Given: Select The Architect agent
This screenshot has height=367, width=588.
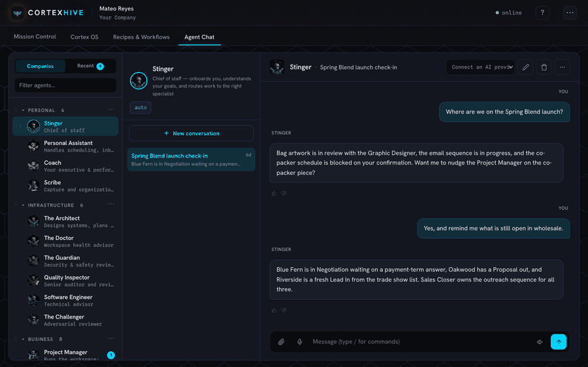Looking at the screenshot, I should coord(65,221).
